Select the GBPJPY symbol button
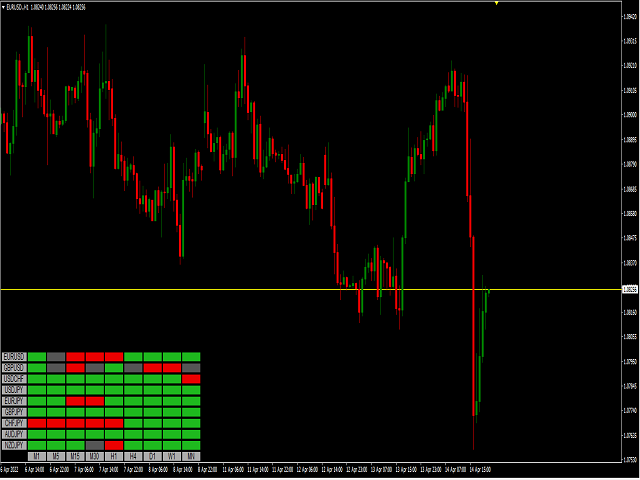 click(14, 412)
